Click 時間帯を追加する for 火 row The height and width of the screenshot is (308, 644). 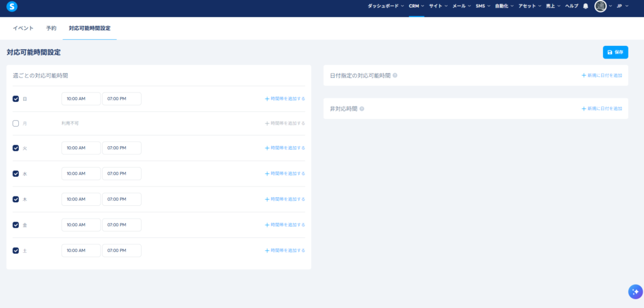285,148
